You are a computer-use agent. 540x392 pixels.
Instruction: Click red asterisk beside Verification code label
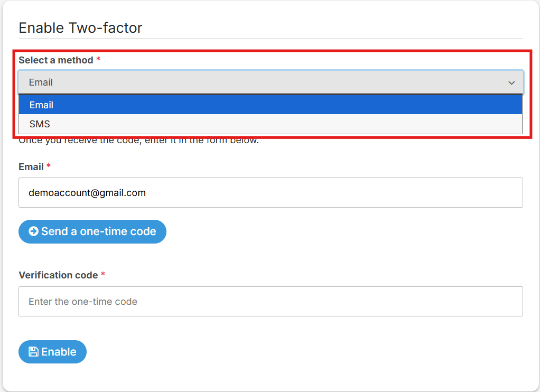pos(103,275)
